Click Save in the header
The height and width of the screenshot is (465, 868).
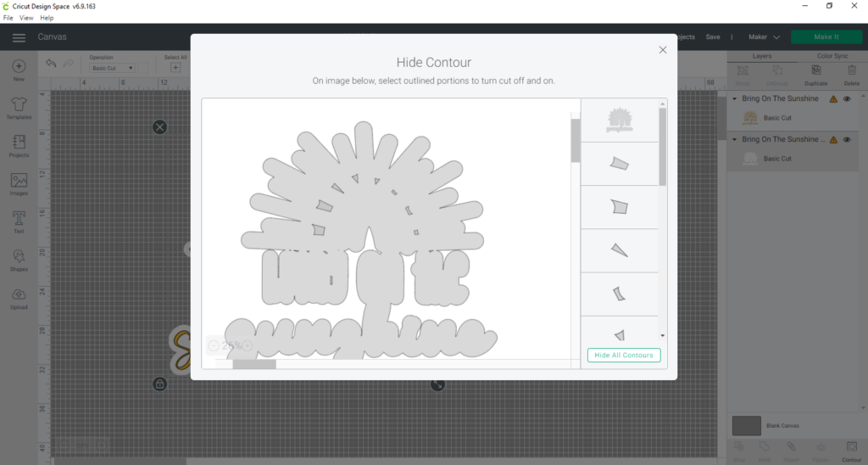(x=713, y=37)
